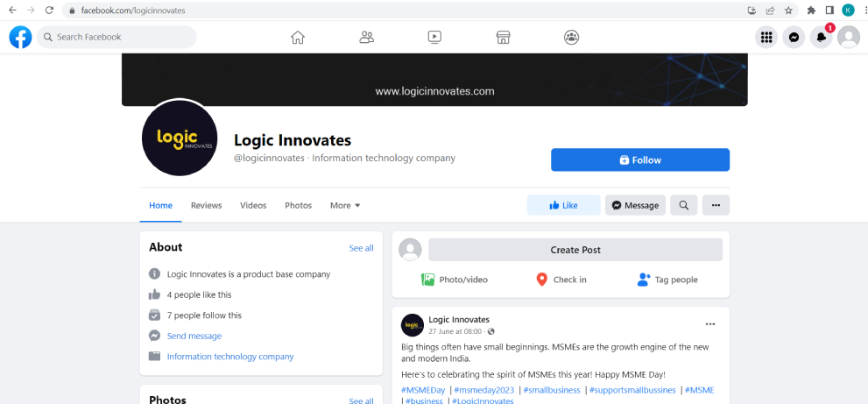
Task: Switch to the Reviews tab
Action: [207, 205]
